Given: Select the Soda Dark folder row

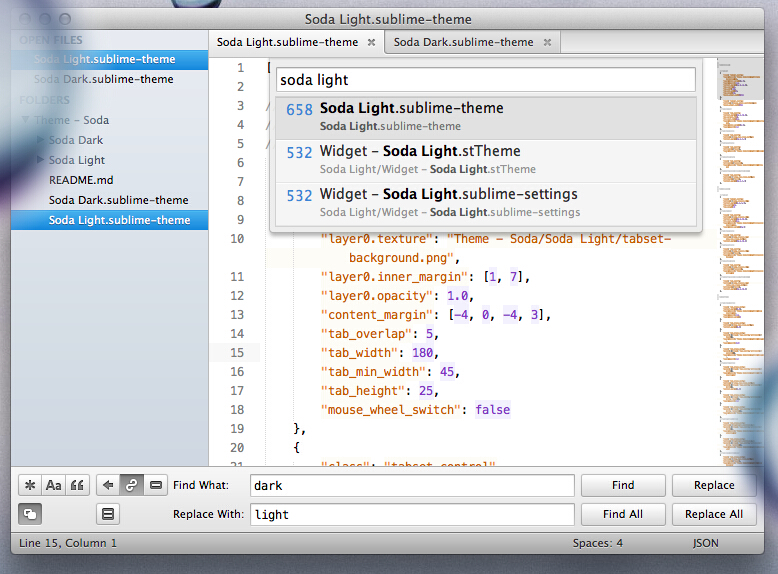Looking at the screenshot, I should tap(110, 140).
